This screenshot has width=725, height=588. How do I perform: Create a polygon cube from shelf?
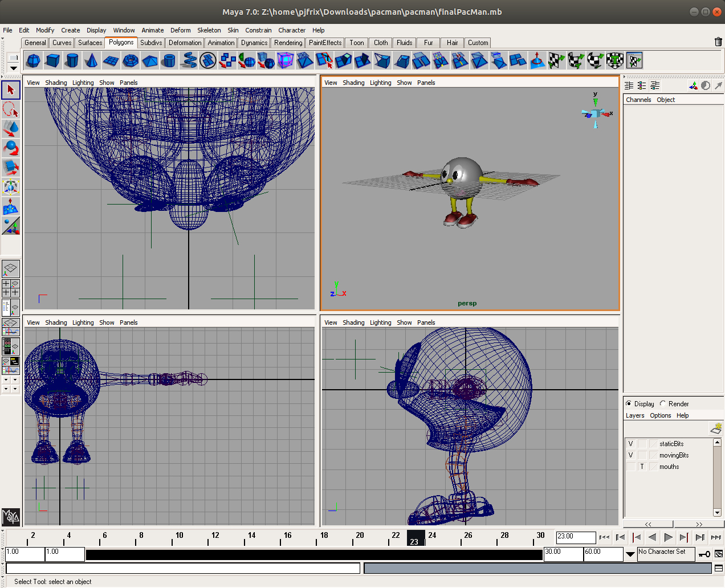click(53, 60)
